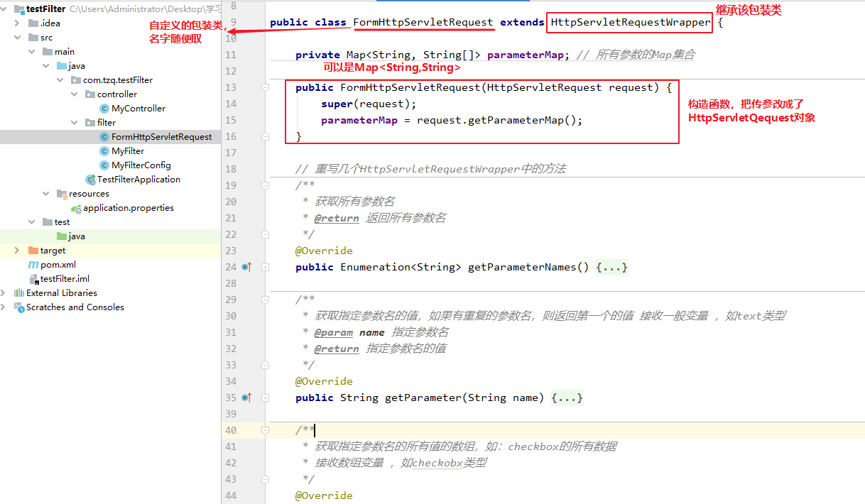The width and height of the screenshot is (865, 504).
Task: Expand the target folder node
Action: [x=16, y=250]
